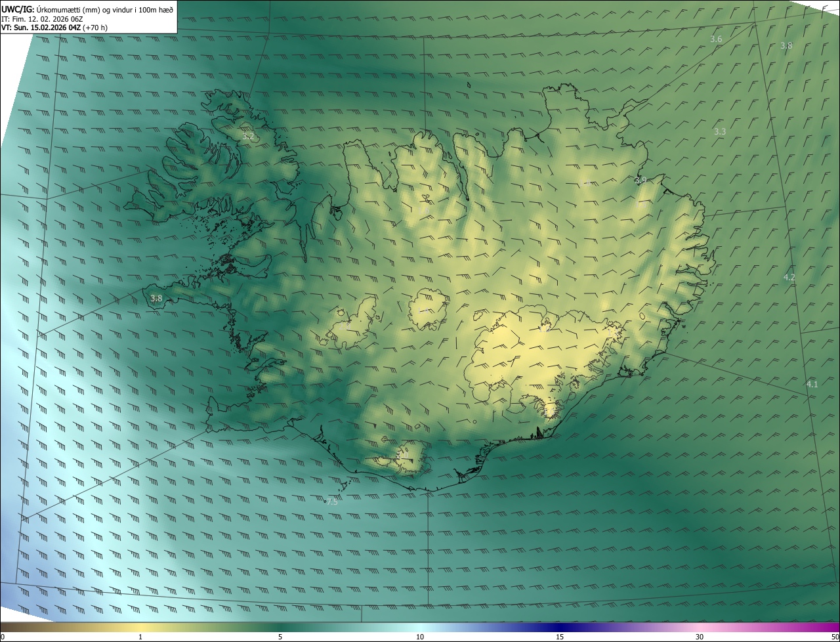This screenshot has width=840, height=642.
Task: Click the 3.6 value label in the northeast
Action: coord(716,39)
